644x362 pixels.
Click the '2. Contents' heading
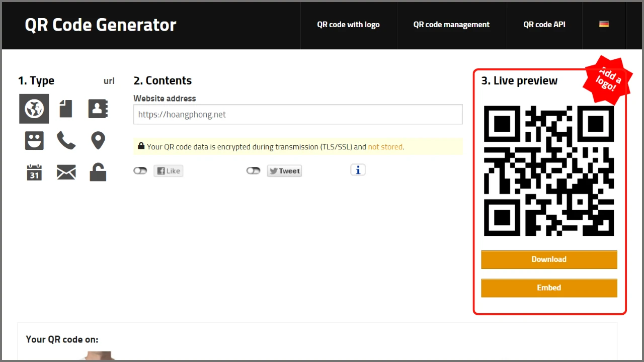(163, 81)
